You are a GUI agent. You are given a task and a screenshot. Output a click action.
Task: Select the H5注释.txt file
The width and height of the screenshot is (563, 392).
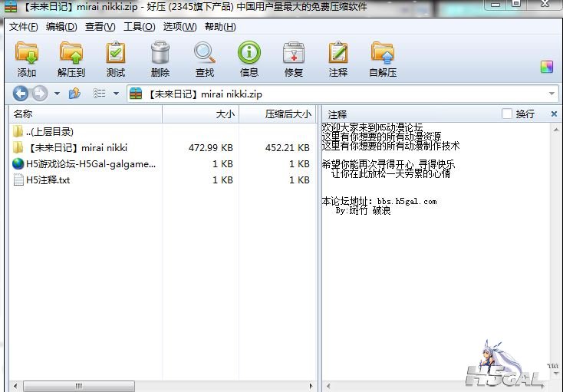pos(48,180)
